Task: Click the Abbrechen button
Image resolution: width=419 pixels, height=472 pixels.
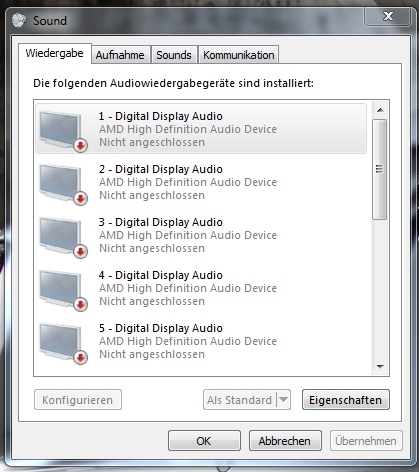Action: coord(285,441)
